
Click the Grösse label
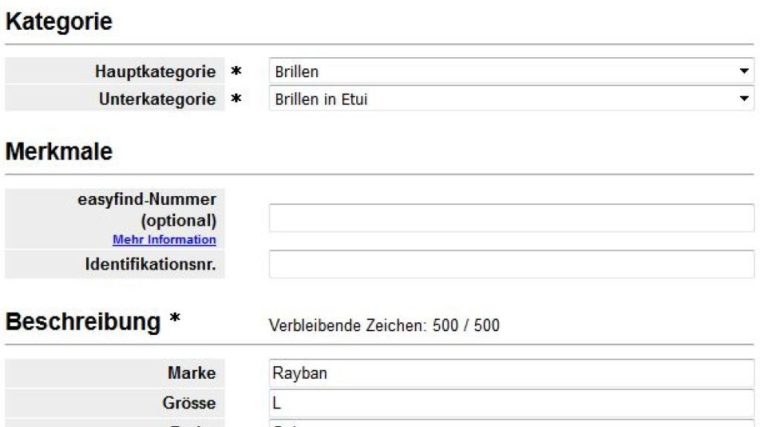190,401
